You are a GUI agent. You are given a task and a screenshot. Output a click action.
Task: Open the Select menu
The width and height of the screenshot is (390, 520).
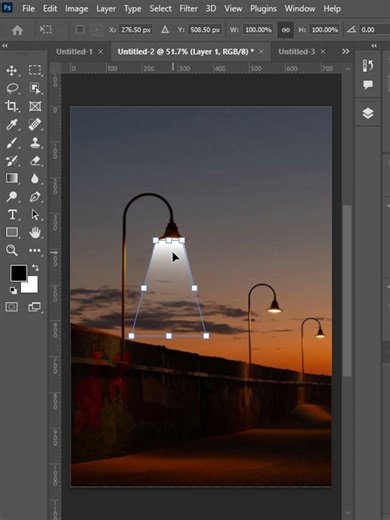[160, 9]
